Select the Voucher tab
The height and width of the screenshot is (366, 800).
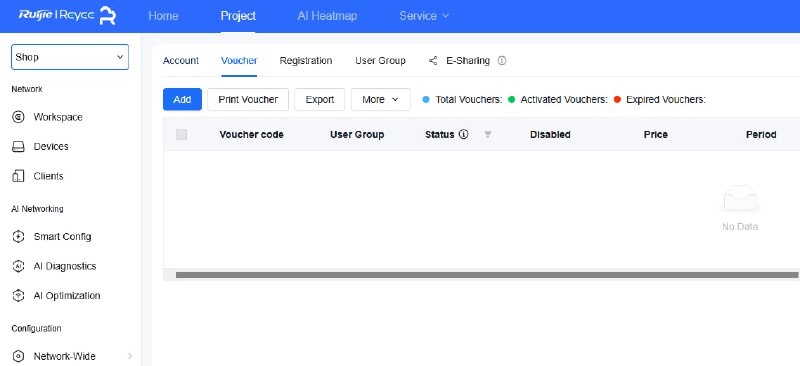tap(239, 61)
